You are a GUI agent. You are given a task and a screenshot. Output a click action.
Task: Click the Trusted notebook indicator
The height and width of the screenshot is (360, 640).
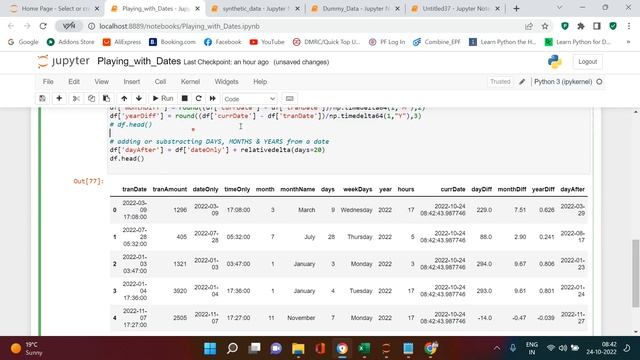click(x=500, y=82)
